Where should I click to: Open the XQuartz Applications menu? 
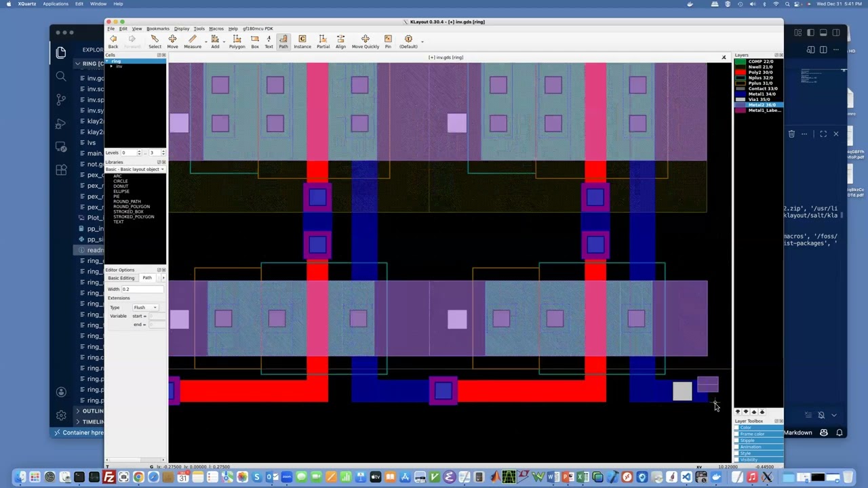pos(55,4)
